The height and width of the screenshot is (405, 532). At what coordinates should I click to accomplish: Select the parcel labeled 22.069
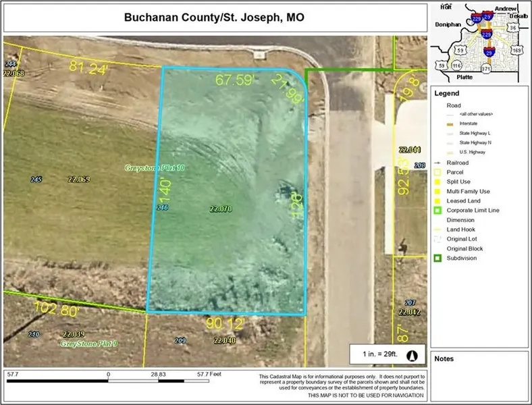coord(79,179)
